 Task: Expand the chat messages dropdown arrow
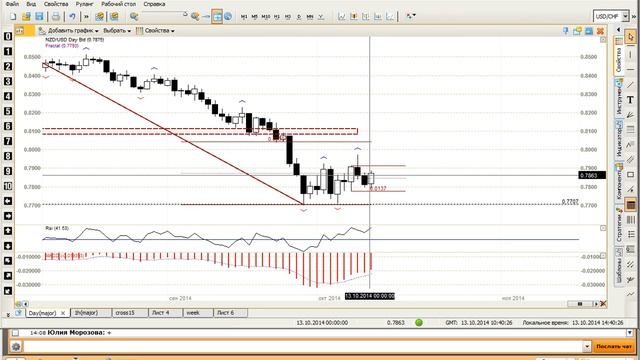(x=629, y=333)
